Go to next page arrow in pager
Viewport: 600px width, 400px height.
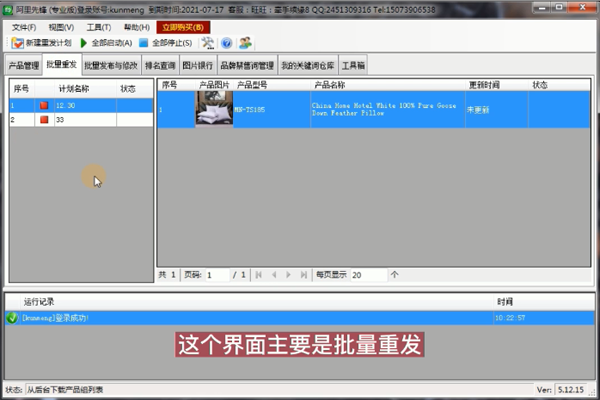289,274
